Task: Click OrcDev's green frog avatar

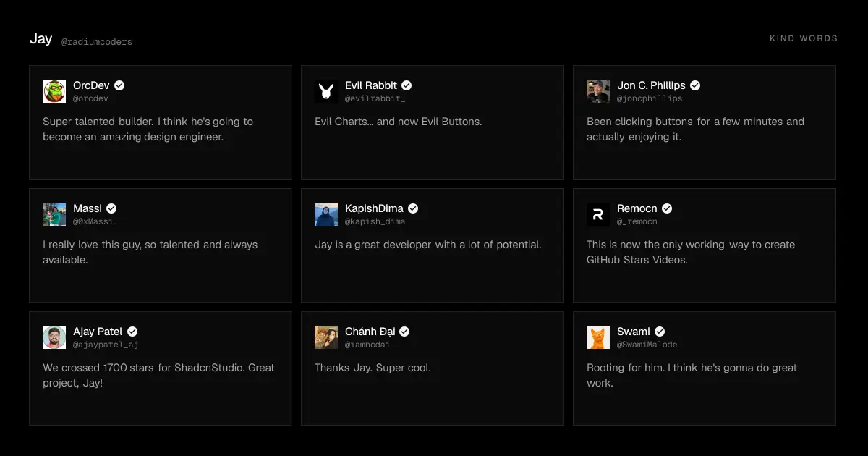Action: [x=54, y=91]
